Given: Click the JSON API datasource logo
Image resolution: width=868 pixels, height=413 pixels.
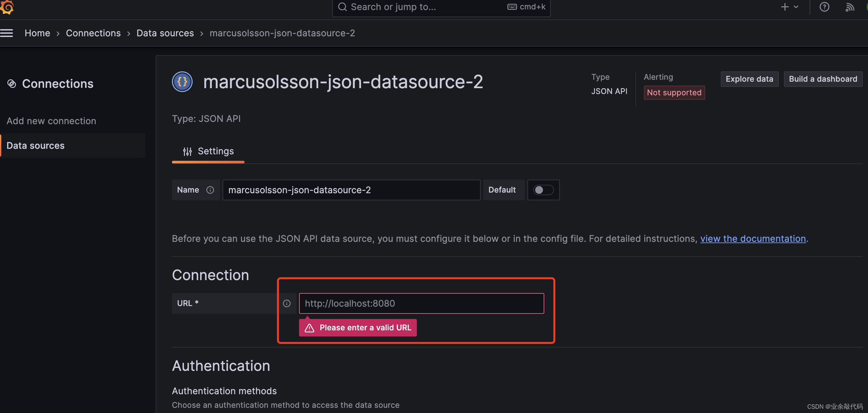Looking at the screenshot, I should 182,81.
